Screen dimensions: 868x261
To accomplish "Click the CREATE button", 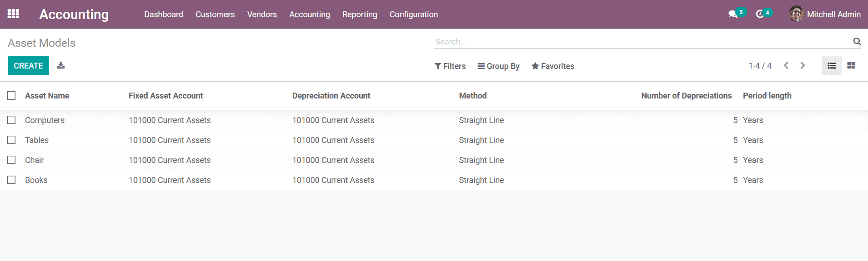I will (x=28, y=66).
